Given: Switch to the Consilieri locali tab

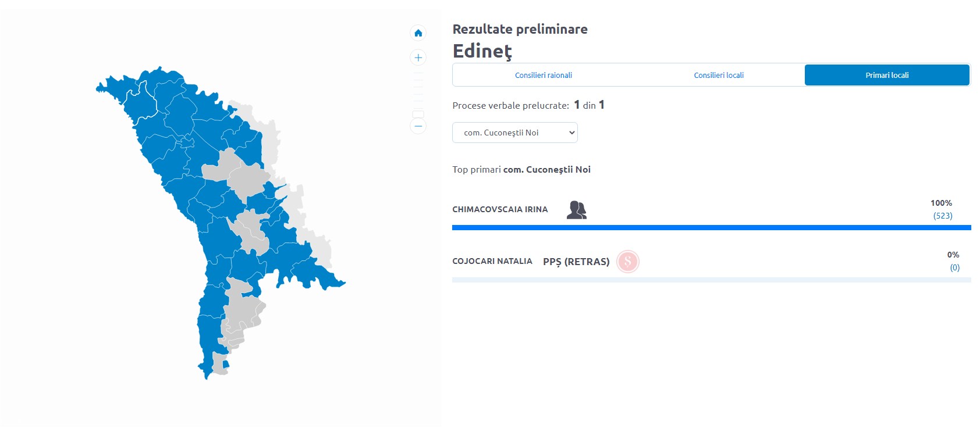Looking at the screenshot, I should [719, 75].
